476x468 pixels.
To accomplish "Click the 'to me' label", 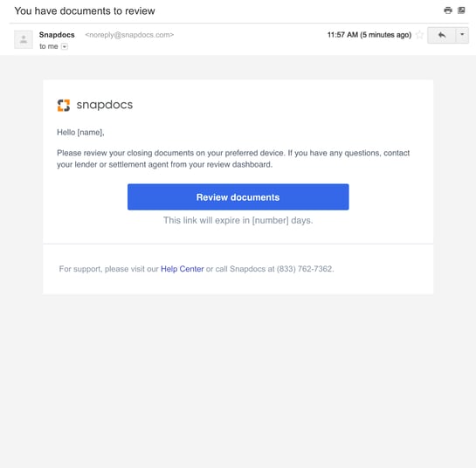I will tap(49, 46).
